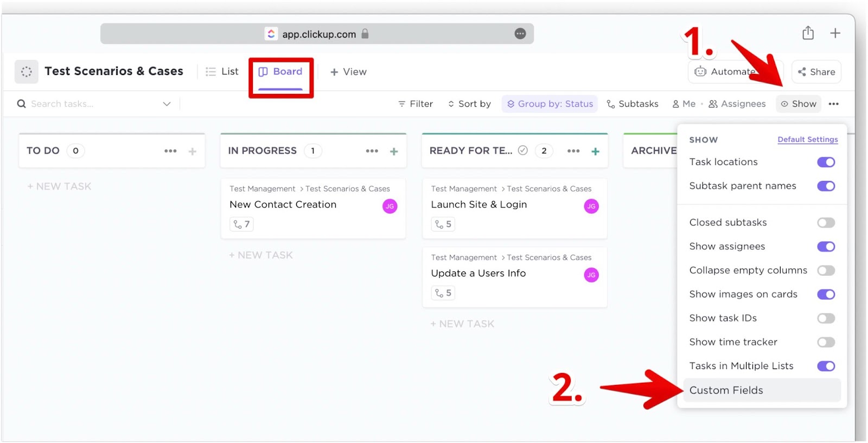
Task: Open the Show dropdown menu
Action: [x=799, y=104]
